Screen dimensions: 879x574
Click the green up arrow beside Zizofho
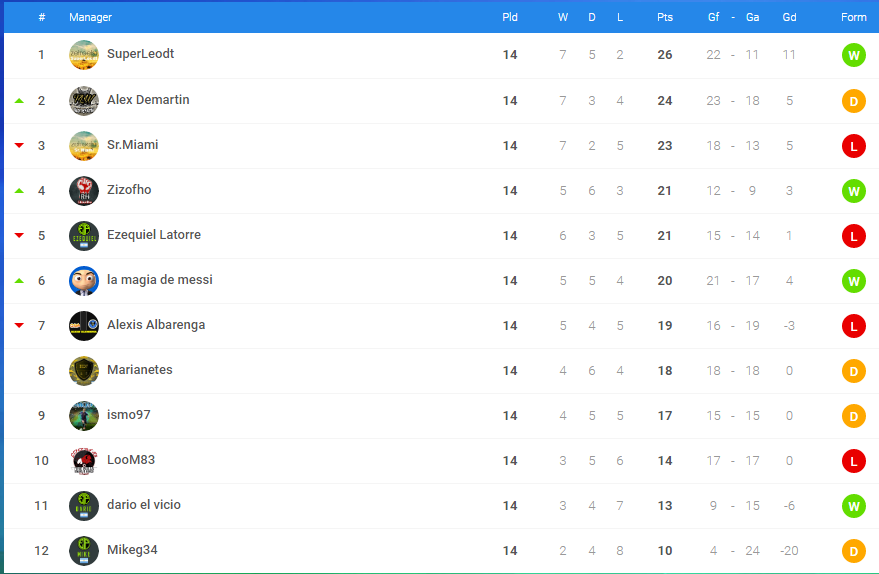tap(19, 191)
